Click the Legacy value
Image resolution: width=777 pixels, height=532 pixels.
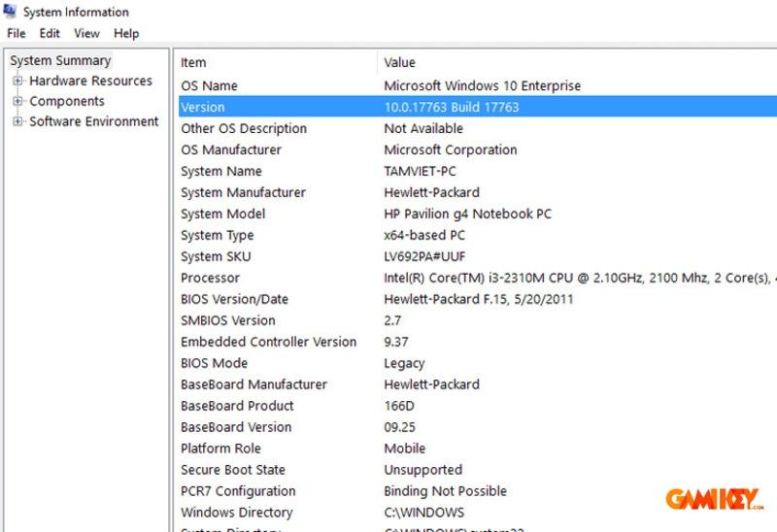point(404,363)
